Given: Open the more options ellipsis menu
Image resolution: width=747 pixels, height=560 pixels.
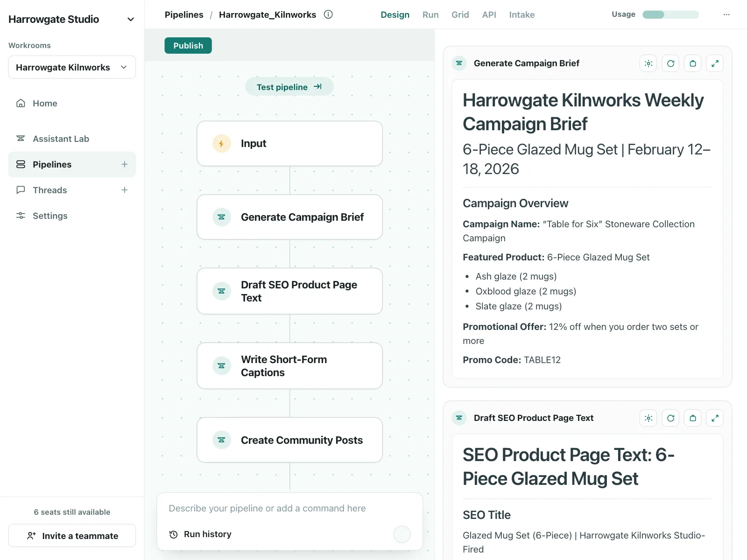Looking at the screenshot, I should pyautogui.click(x=726, y=14).
